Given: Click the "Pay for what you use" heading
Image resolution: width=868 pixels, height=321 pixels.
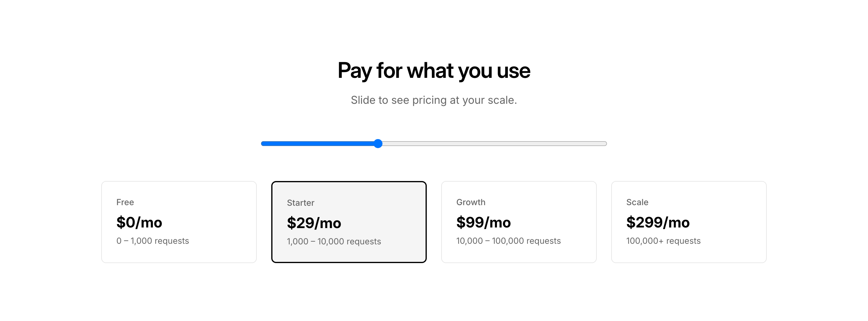Looking at the screenshot, I should (x=434, y=71).
